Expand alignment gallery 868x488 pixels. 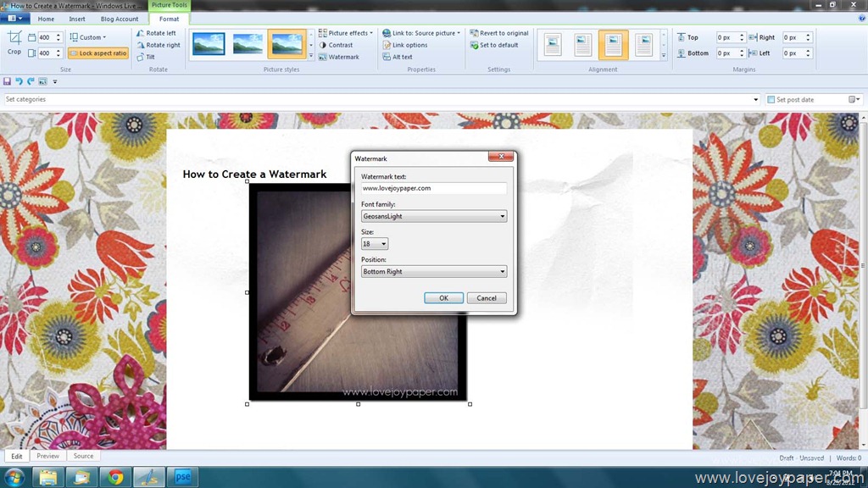coord(664,56)
